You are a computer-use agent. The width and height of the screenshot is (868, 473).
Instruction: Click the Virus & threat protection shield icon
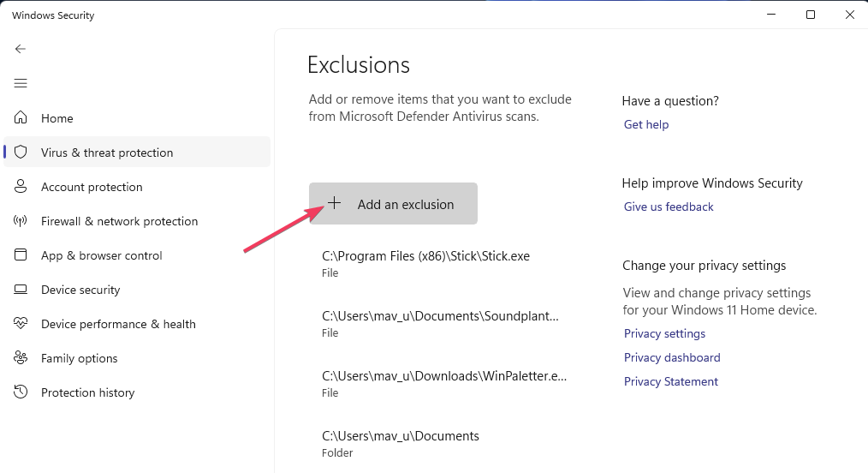click(21, 153)
